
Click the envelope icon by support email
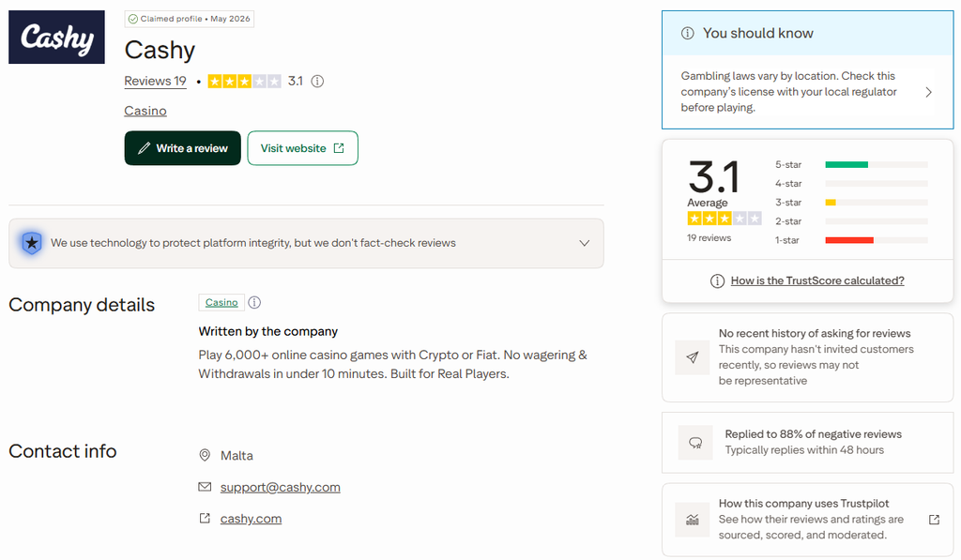tap(205, 487)
